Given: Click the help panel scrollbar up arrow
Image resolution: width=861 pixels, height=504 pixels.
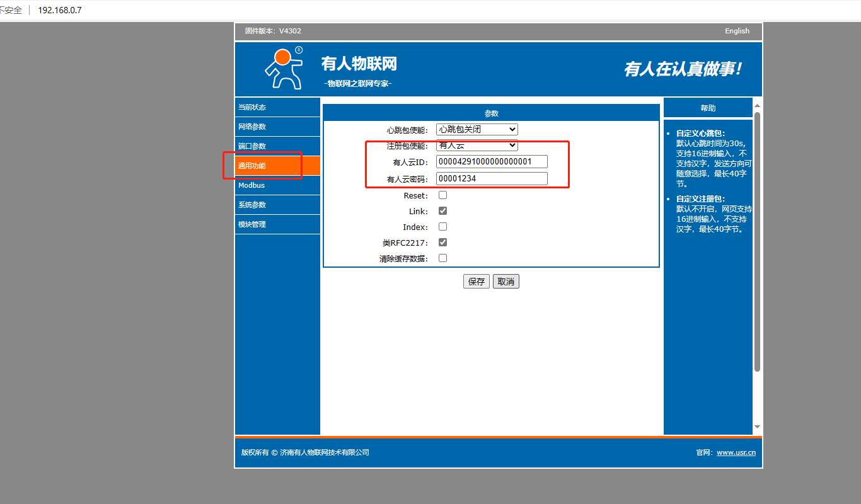Looking at the screenshot, I should [758, 105].
